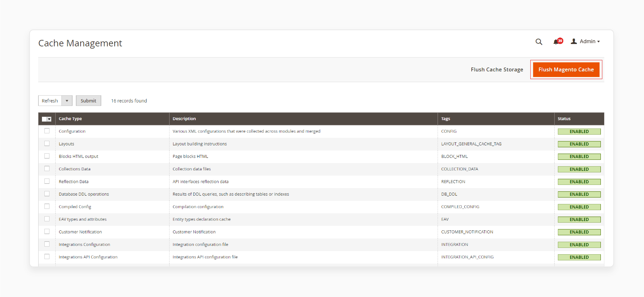644x297 pixels.
Task: Toggle the checkbox for Configuration cache type
Action: 47,131
